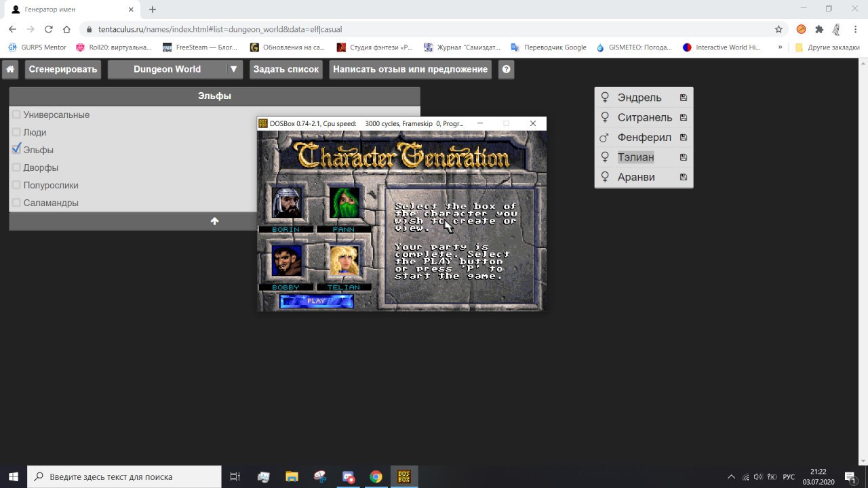Viewport: 868px width, 488px height.
Task: Save the name Эндрель
Action: tap(684, 98)
